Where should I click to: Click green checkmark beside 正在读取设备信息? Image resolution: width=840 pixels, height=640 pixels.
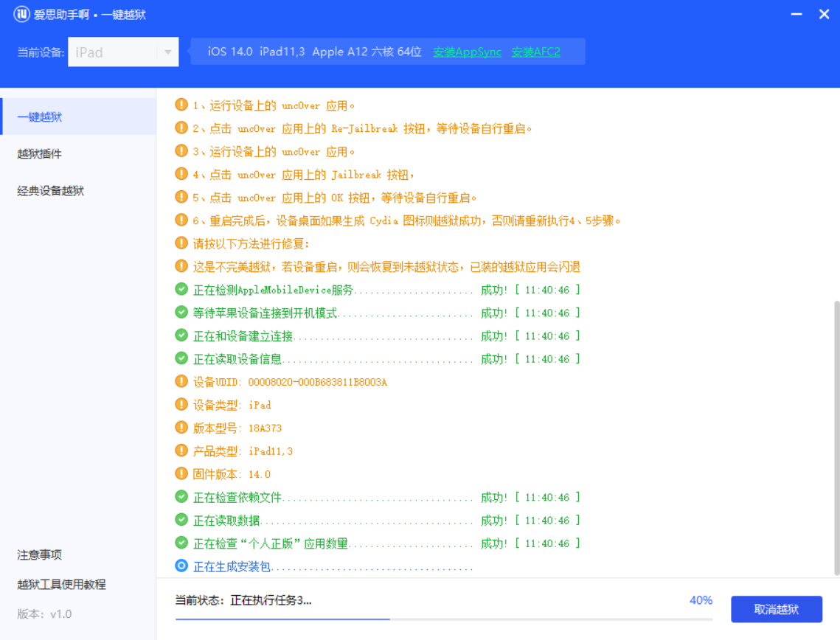[181, 358]
